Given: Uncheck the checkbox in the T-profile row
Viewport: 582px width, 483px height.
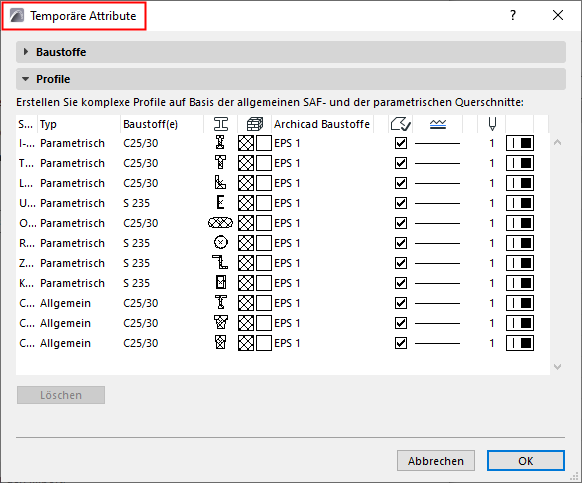Looking at the screenshot, I should click(x=401, y=163).
